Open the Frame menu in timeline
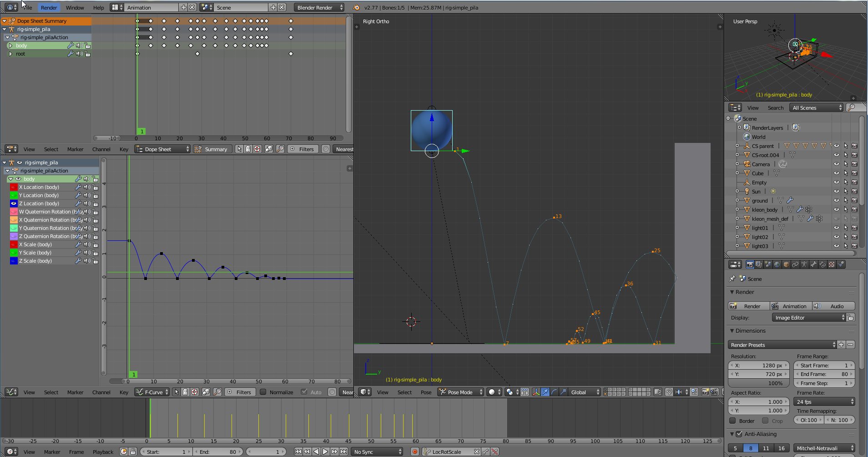This screenshot has width=868, height=457. tap(76, 452)
